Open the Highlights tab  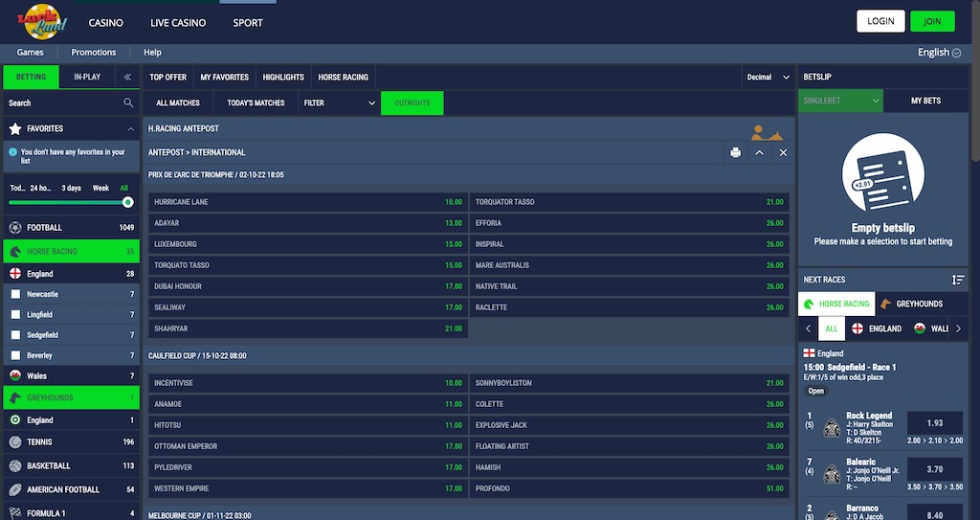click(x=283, y=77)
